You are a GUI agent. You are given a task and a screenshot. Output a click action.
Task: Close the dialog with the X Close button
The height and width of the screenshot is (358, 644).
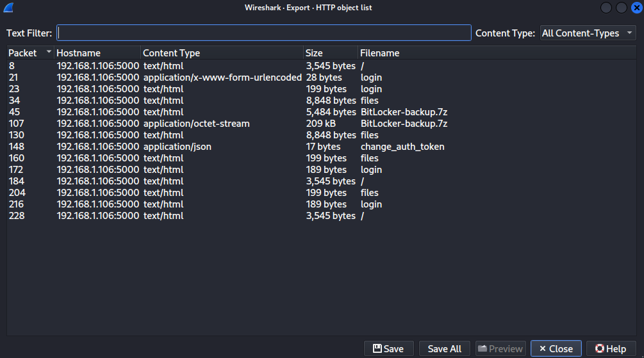[556, 348]
